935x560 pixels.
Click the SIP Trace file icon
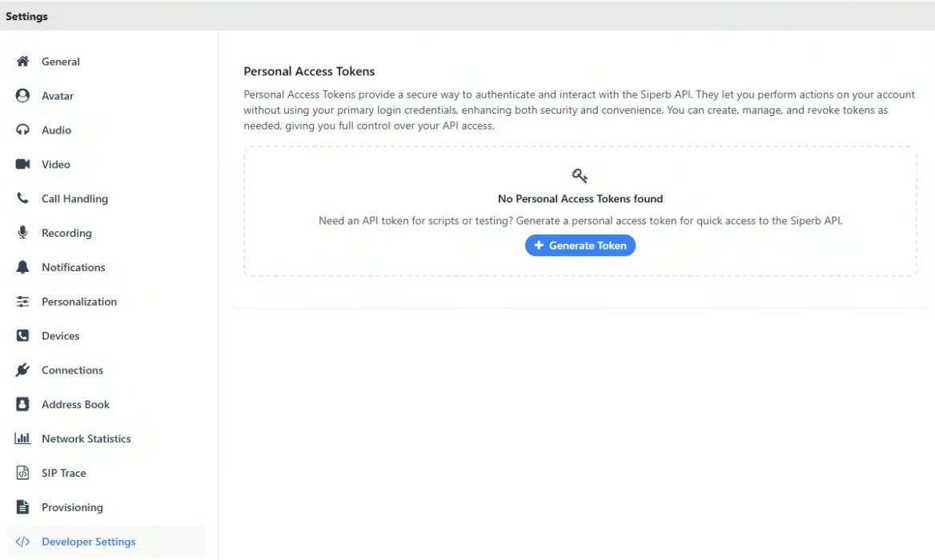[22, 473]
